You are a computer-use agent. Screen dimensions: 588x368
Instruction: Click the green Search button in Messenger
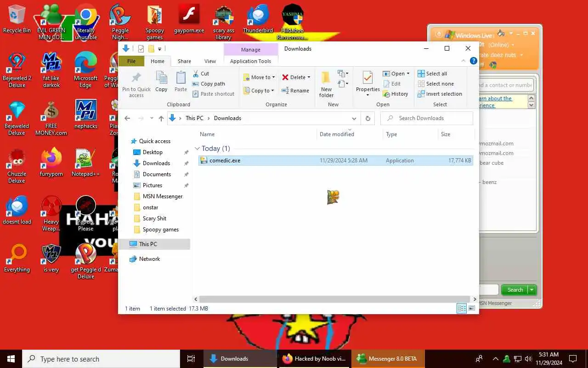515,290
